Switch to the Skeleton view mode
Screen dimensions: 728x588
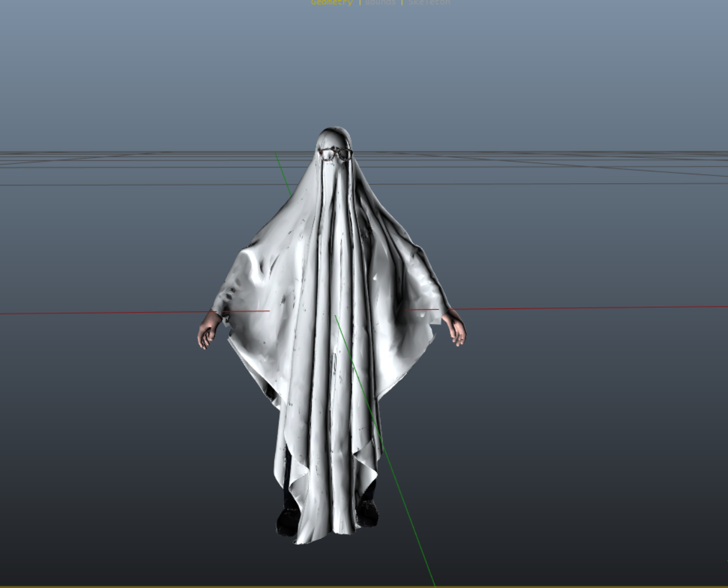pyautogui.click(x=429, y=2)
